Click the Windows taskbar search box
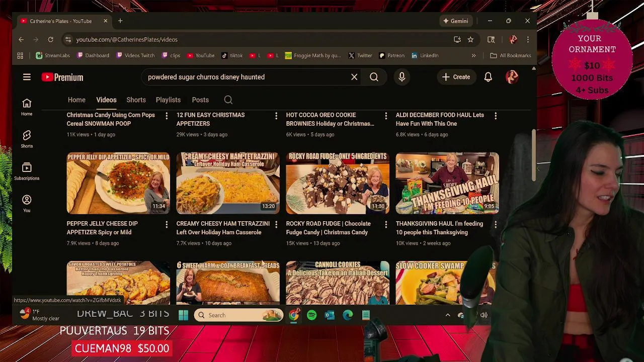The width and height of the screenshot is (644, 362). tap(238, 315)
